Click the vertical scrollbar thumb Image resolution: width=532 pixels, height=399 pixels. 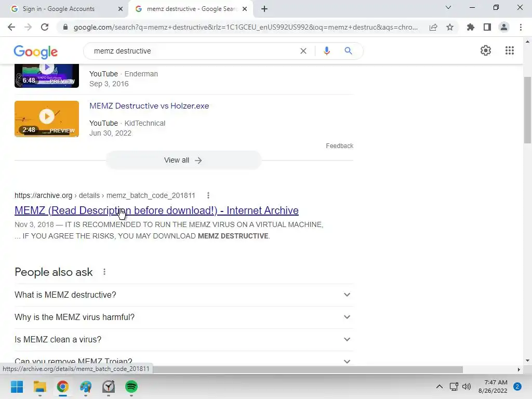click(x=528, y=110)
